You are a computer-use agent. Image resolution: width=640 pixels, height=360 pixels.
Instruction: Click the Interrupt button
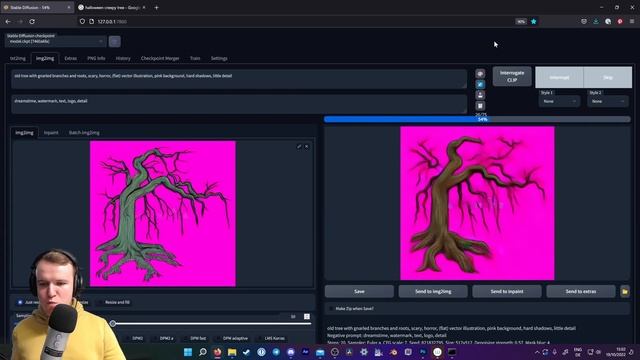[559, 77]
